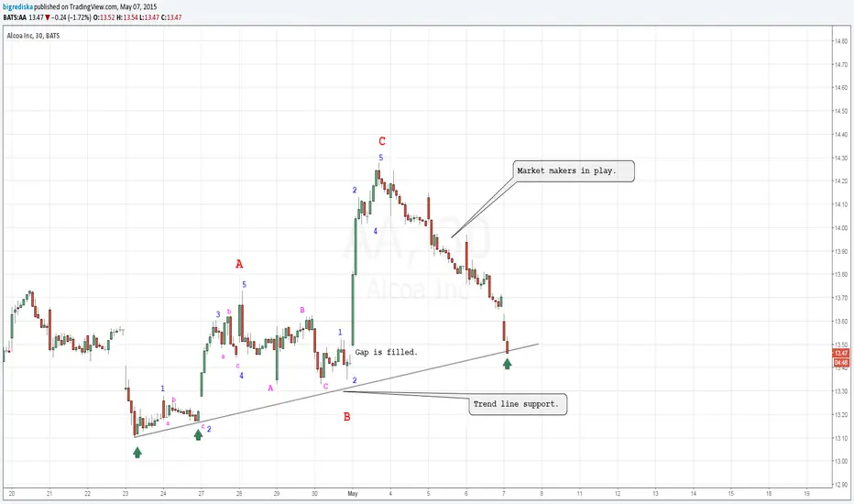Select the red wave label B
The width and height of the screenshot is (854, 504).
pos(347,417)
